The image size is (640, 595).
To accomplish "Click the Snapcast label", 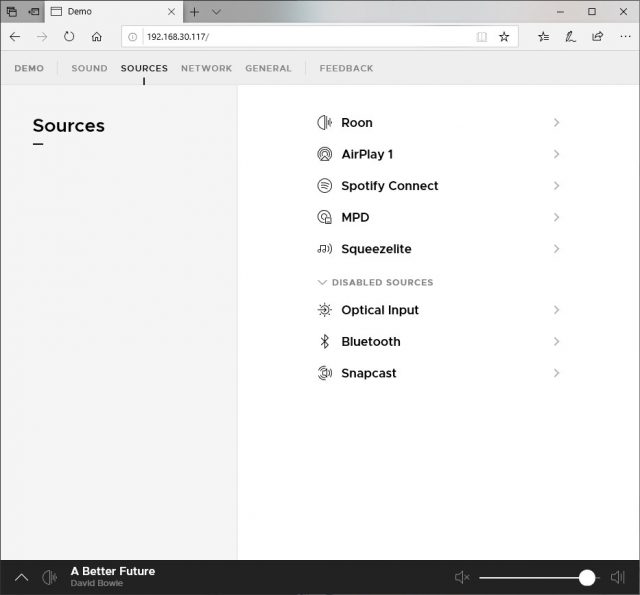I will click(x=369, y=373).
